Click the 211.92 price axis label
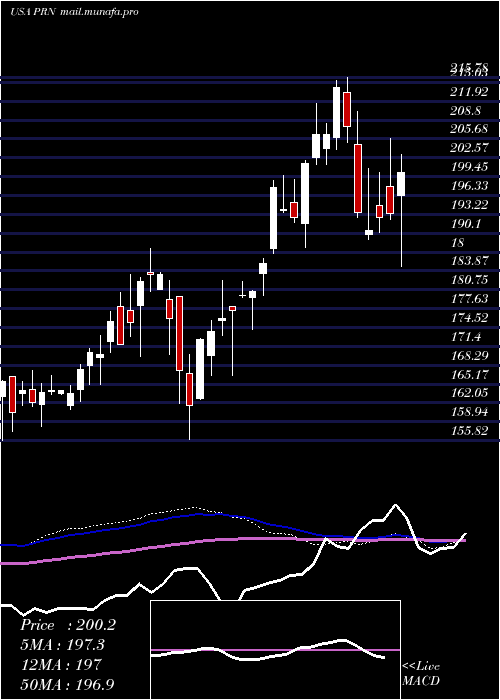This screenshot has width=500, height=700. point(469,92)
